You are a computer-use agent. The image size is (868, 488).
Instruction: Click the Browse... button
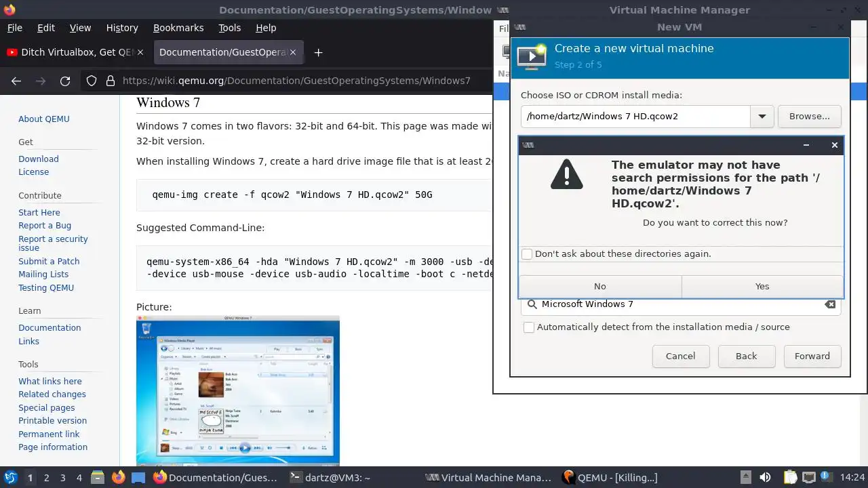click(809, 117)
